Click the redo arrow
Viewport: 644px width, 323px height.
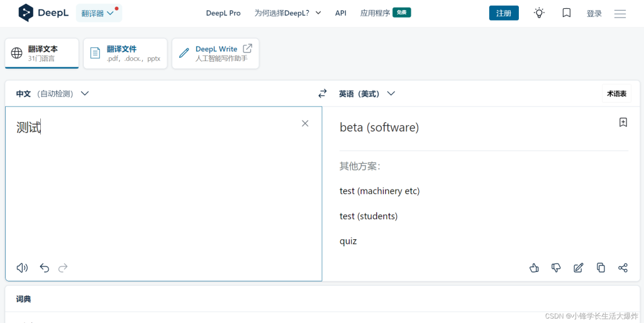(x=63, y=268)
